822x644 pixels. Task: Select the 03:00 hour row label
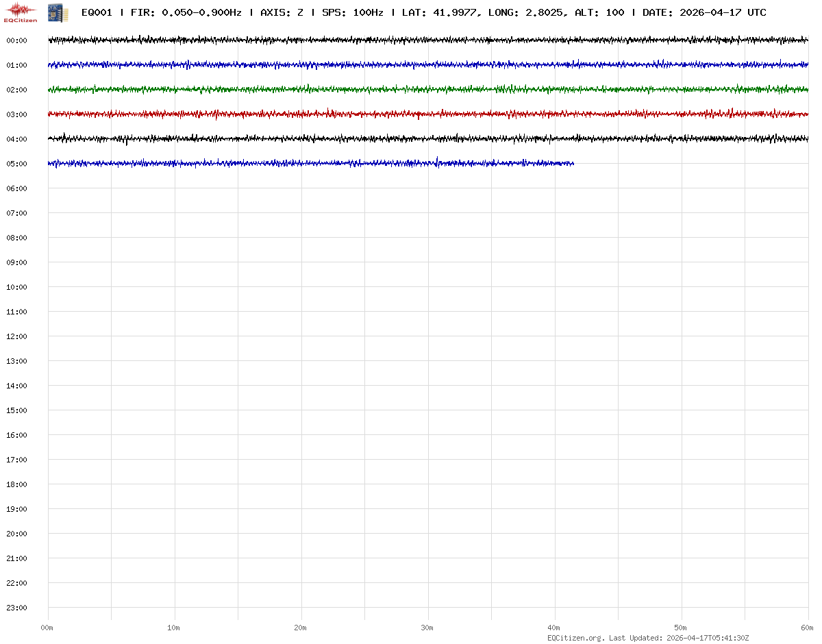(x=16, y=114)
